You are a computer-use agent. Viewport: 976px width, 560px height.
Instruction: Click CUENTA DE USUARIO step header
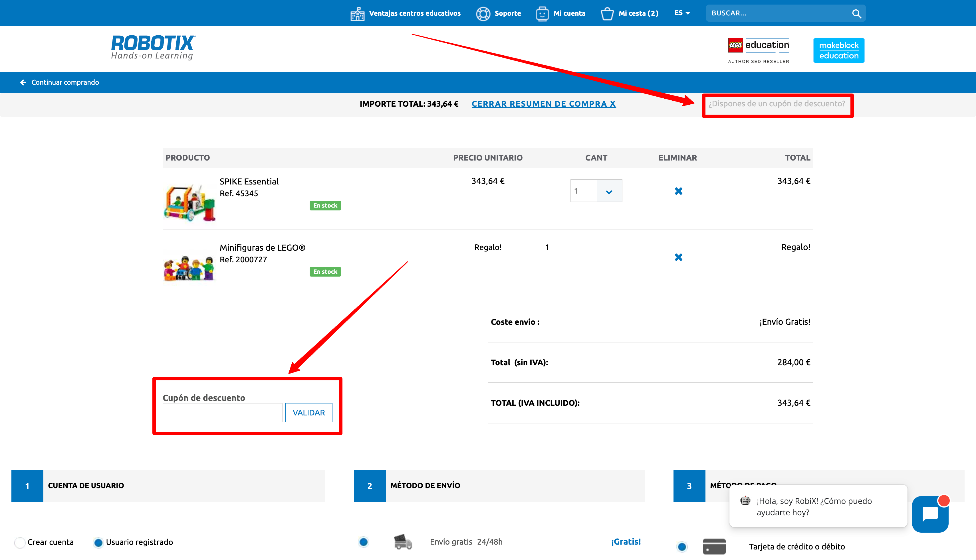168,486
